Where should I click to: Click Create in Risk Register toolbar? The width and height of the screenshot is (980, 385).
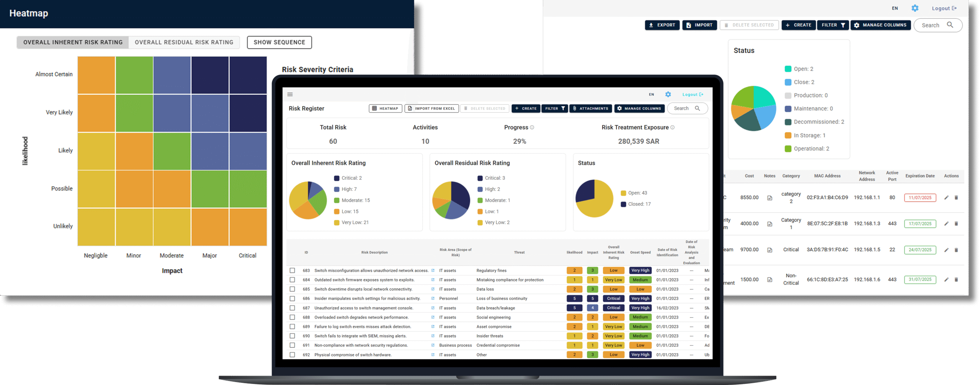point(526,109)
